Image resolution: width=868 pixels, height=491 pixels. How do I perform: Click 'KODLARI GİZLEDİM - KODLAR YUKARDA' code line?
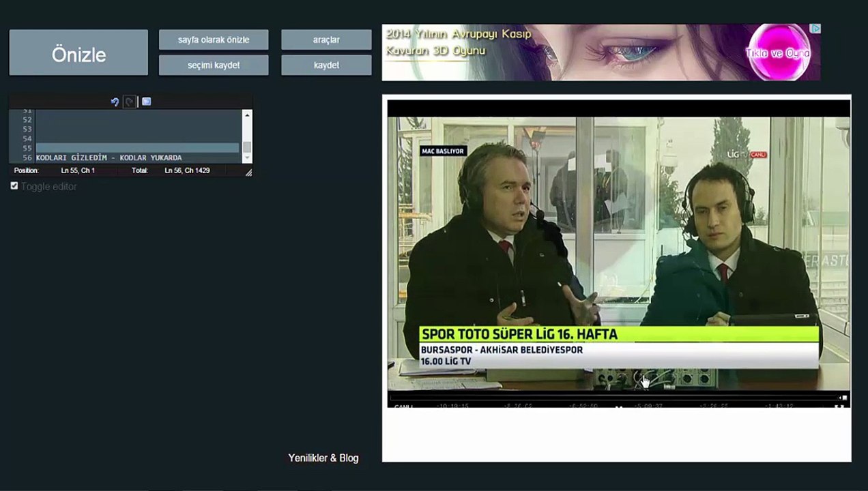coord(109,158)
